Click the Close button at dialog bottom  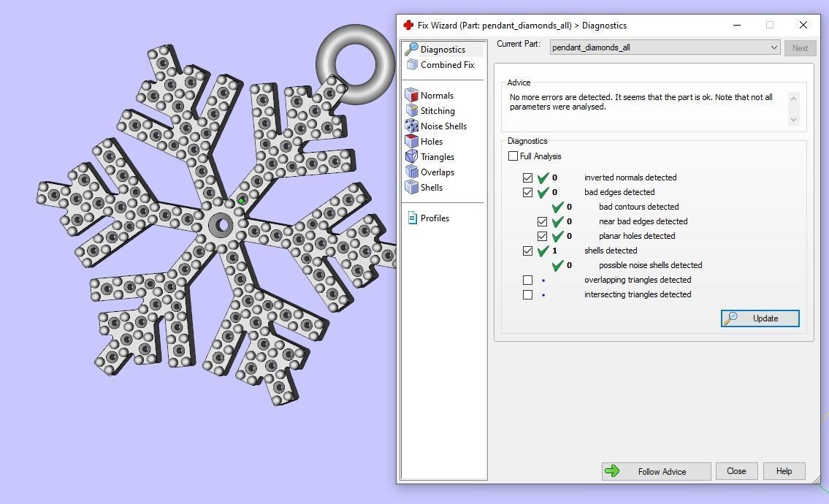tap(736, 470)
